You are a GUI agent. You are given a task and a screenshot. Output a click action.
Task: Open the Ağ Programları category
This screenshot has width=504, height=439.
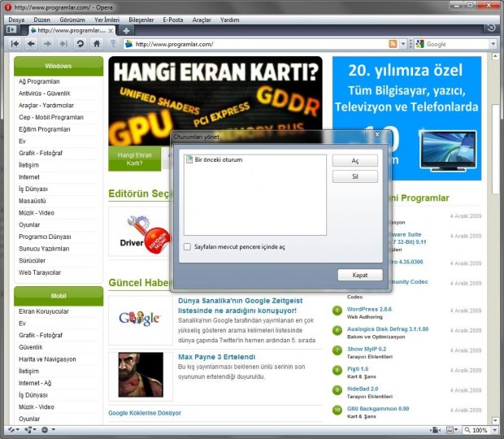39,81
